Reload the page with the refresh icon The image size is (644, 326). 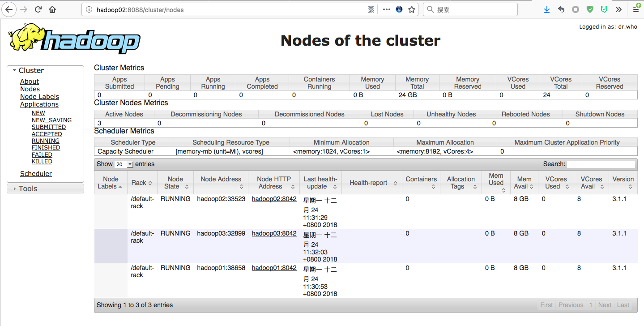(x=38, y=9)
